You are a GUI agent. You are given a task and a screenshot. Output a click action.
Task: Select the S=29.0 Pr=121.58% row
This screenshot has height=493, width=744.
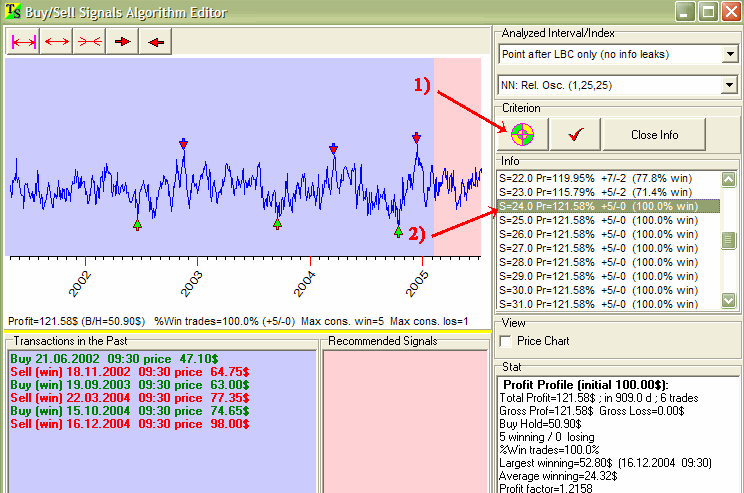point(608,276)
